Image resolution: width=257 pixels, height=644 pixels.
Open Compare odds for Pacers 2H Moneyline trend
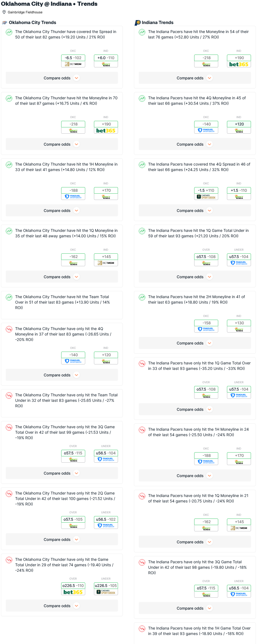point(195,343)
